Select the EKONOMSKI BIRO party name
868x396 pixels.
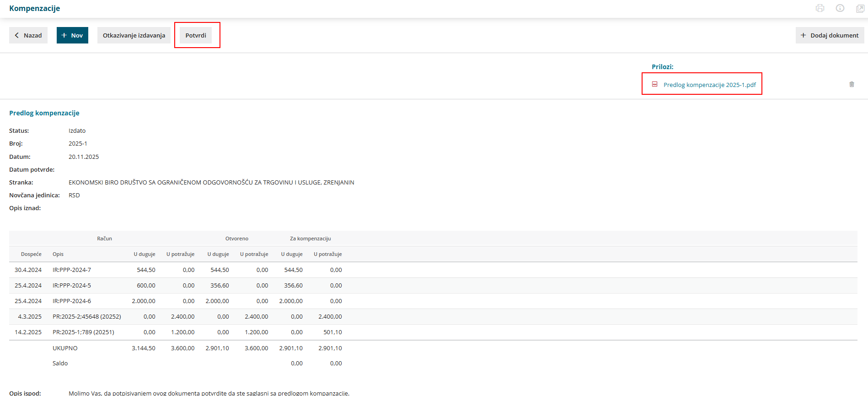point(211,182)
